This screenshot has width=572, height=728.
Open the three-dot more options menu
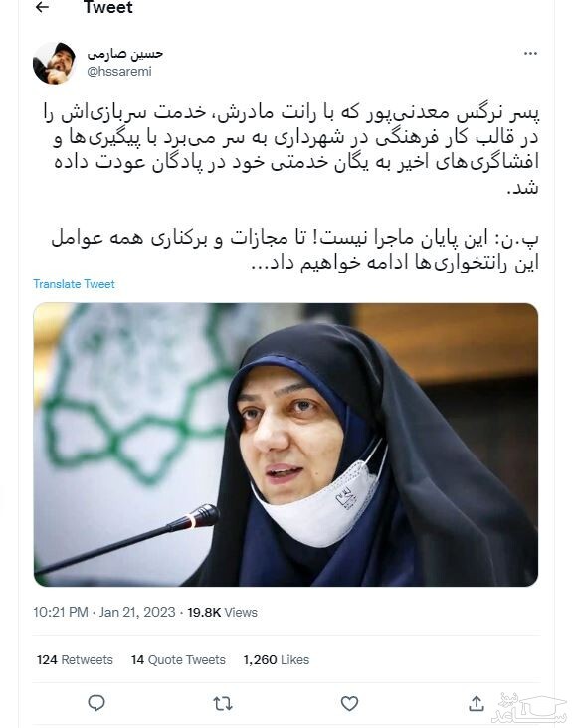(x=530, y=54)
